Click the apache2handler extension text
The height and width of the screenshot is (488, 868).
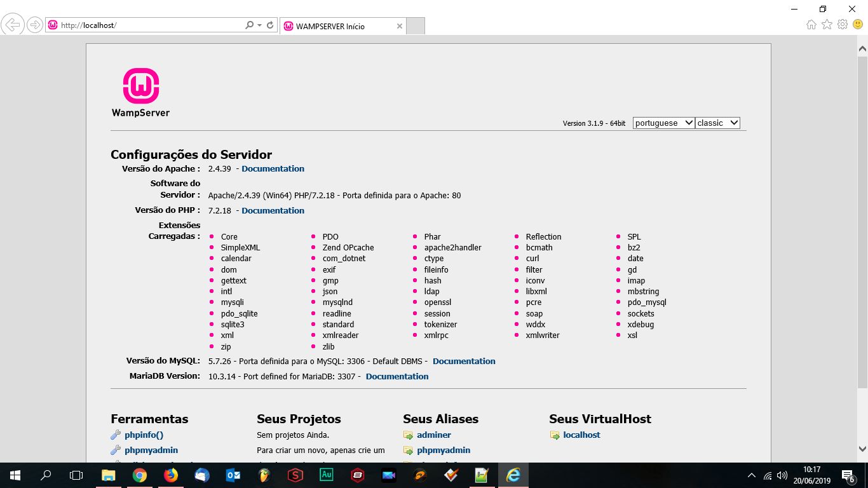453,248
